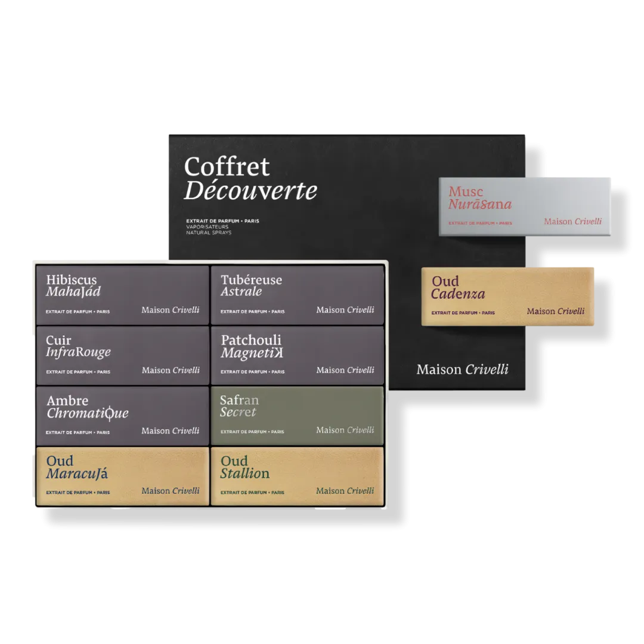Click the silver Musc Nurāsana name
Viewport: 644px width, 644px height.
(x=479, y=198)
